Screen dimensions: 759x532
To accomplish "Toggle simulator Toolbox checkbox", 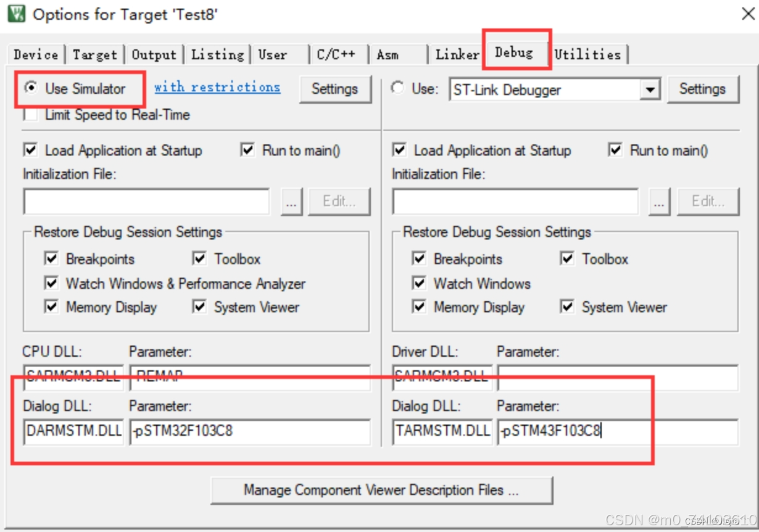I will (199, 259).
